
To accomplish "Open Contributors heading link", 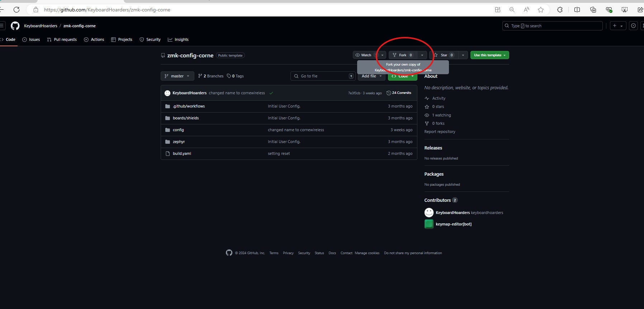I will tap(441, 200).
